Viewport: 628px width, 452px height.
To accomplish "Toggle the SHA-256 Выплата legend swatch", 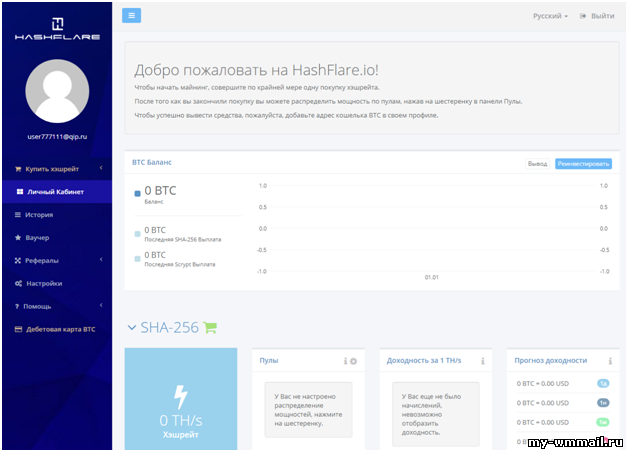I will [137, 234].
